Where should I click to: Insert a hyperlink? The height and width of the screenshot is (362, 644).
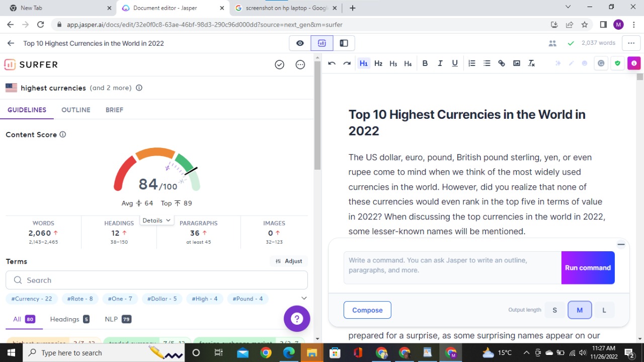point(502,63)
